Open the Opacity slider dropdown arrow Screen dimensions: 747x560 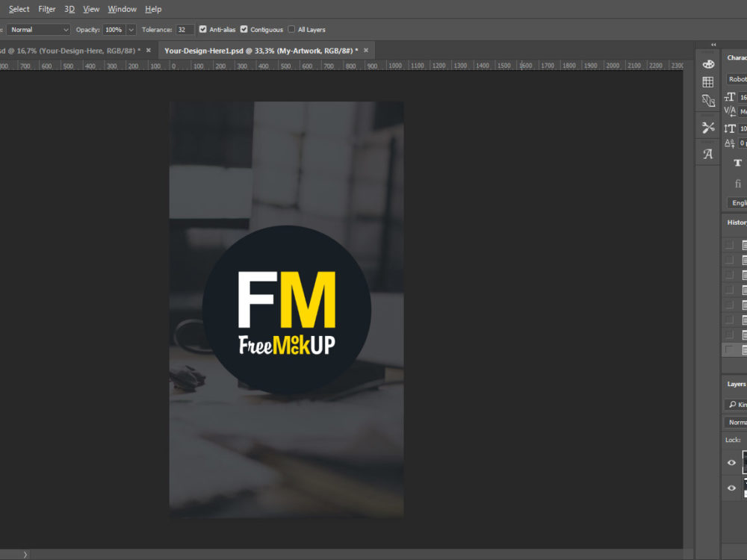tap(131, 30)
